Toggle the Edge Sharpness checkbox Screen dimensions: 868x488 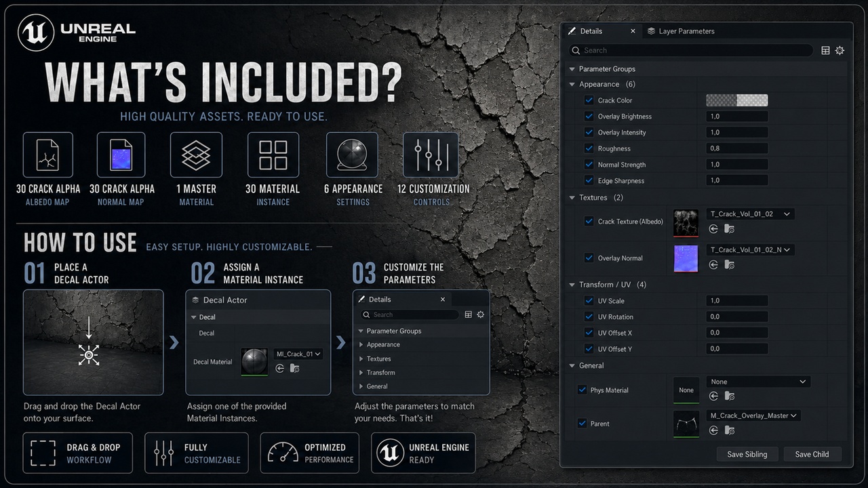pos(589,181)
